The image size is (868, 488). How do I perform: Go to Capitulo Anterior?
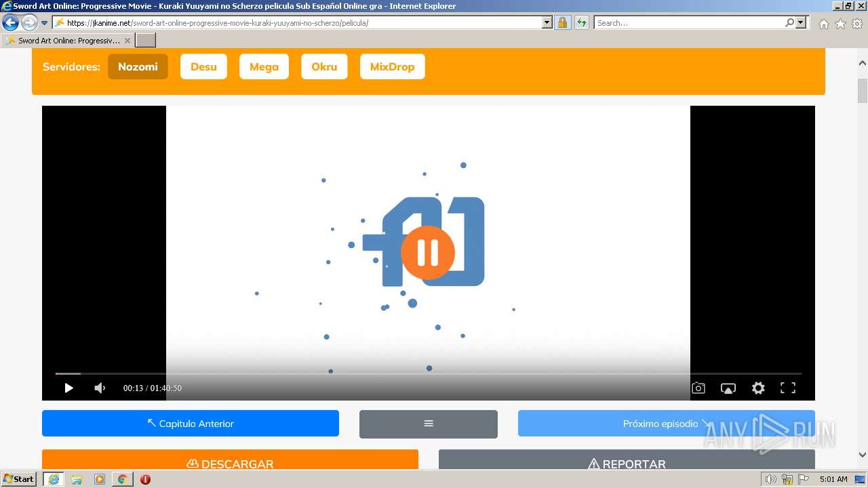pos(191,424)
